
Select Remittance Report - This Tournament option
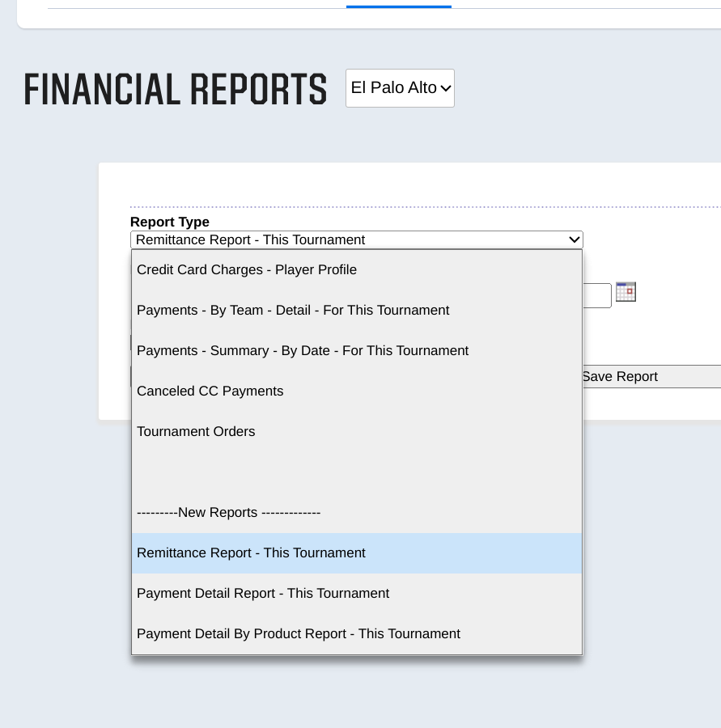coord(251,553)
